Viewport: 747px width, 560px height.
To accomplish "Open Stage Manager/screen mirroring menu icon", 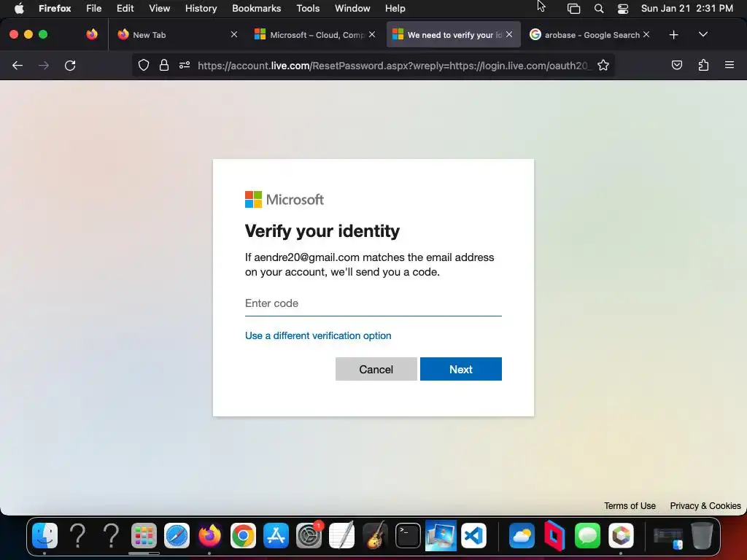I will [573, 9].
